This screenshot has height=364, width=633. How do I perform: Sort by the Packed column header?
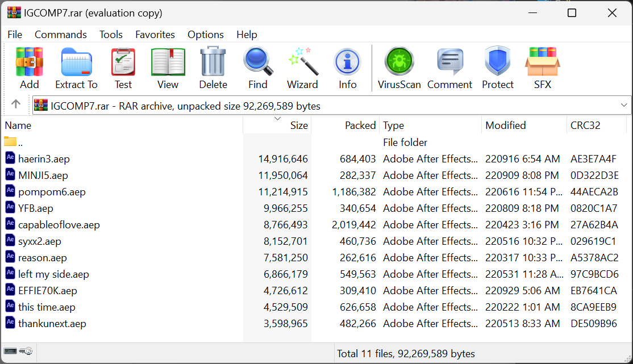[x=345, y=125]
